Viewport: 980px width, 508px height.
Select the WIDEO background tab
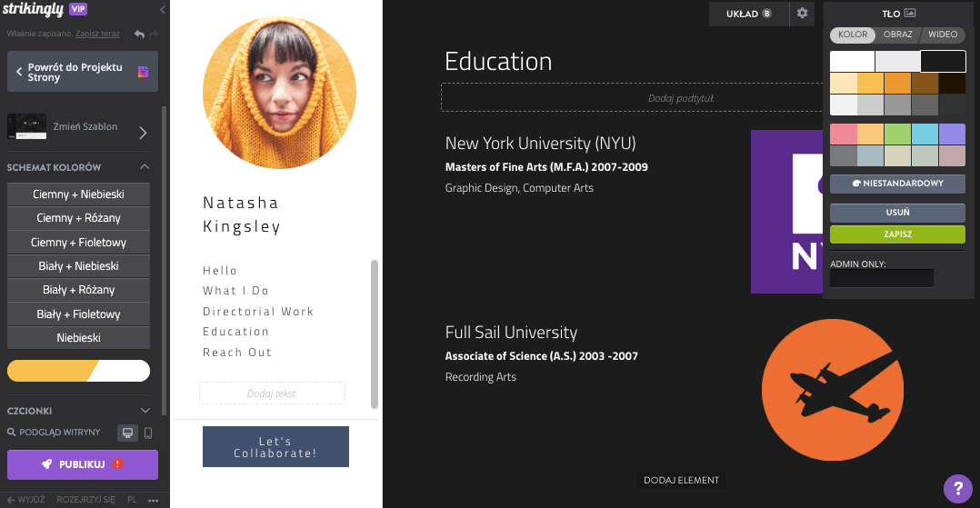943,35
